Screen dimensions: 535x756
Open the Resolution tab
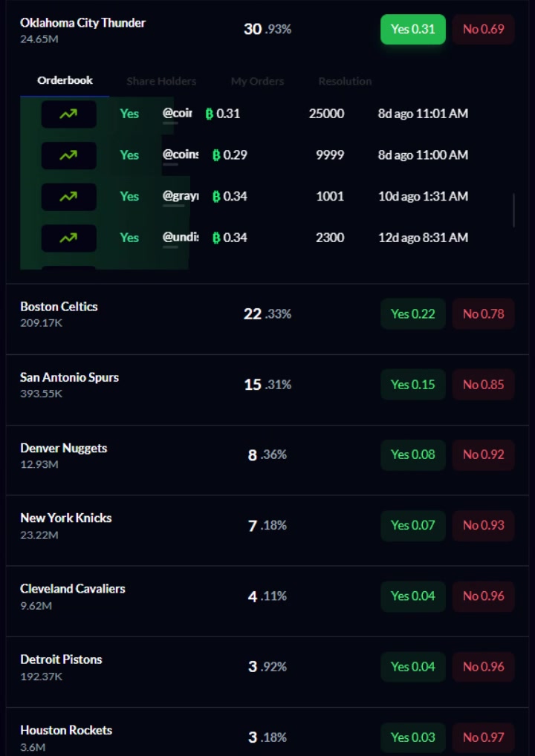[345, 81]
